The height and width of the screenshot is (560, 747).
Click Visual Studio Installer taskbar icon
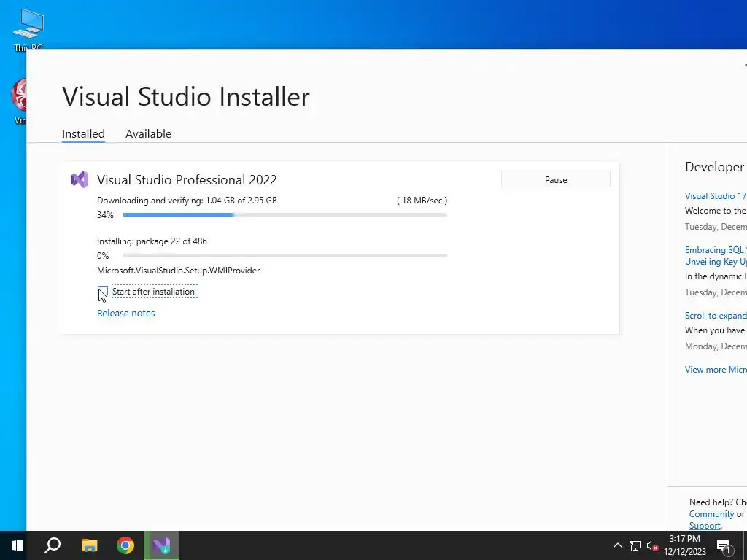coord(161,545)
